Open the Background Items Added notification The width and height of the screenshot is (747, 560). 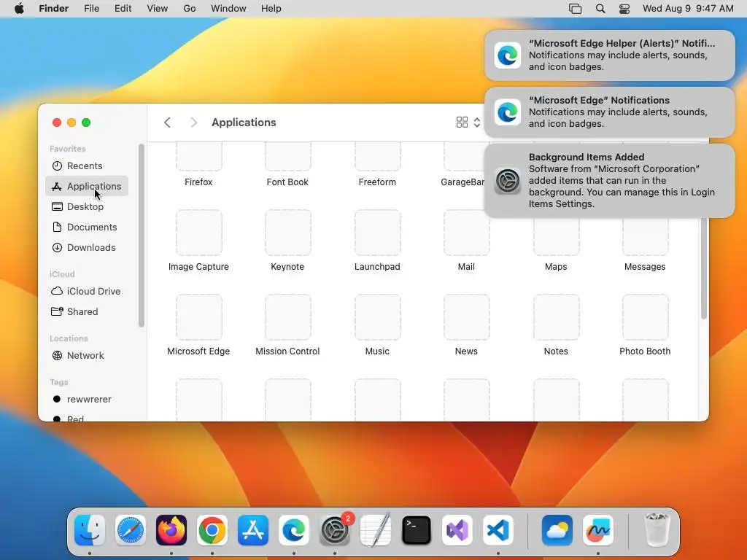click(610, 181)
